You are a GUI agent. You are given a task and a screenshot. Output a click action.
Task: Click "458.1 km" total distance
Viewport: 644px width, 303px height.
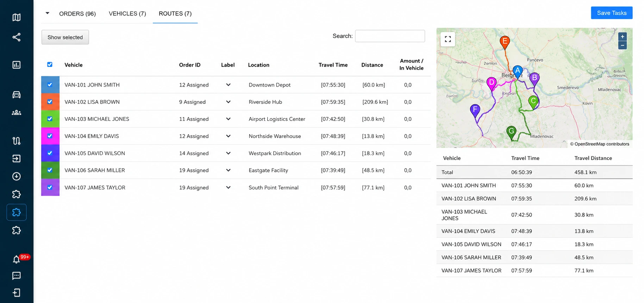tap(586, 172)
